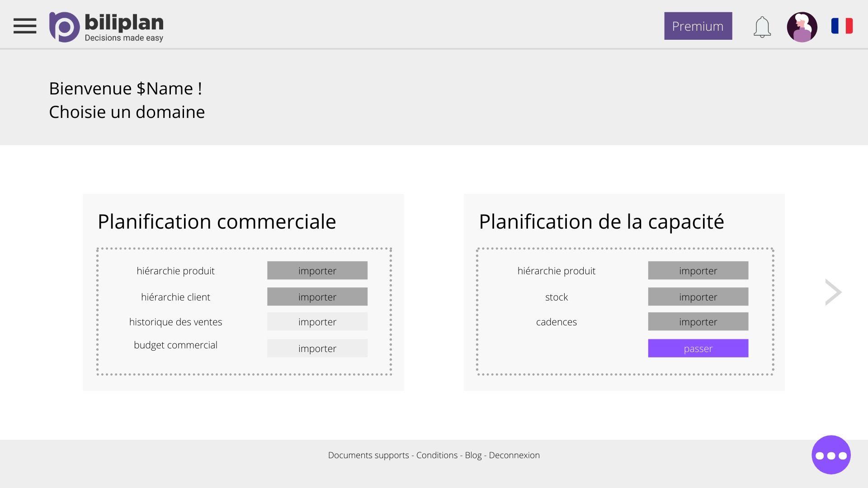The image size is (868, 488).
Task: Click the purple passer button
Action: pos(698,348)
